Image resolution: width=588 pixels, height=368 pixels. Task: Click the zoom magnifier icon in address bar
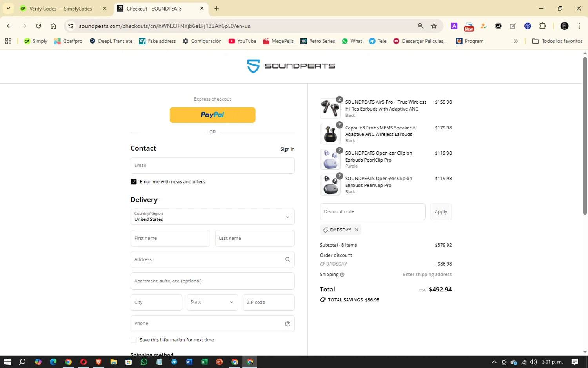coord(421,26)
